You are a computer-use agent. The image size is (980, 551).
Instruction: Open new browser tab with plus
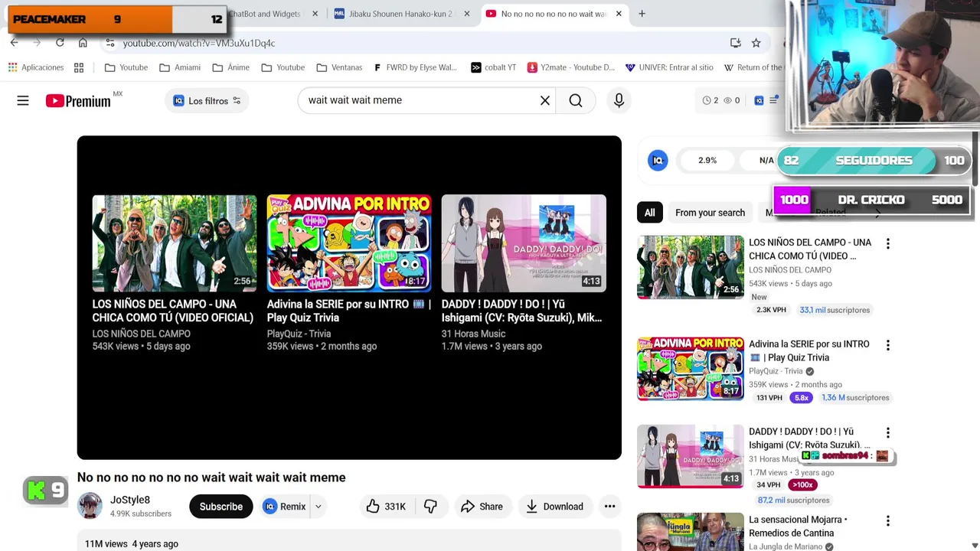(x=642, y=14)
